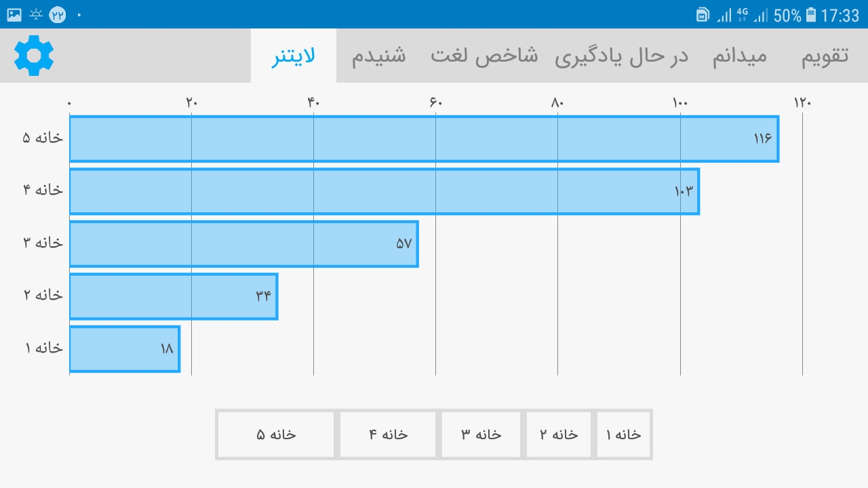Tap the weather sun icon in status bar
This screenshot has height=488, width=868.
pos(36,14)
